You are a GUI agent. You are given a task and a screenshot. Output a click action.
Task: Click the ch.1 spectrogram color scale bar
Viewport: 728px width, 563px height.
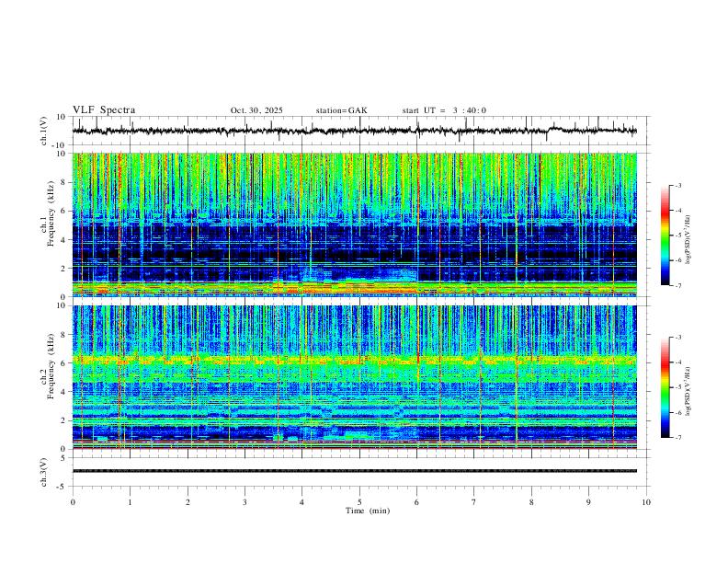(665, 236)
